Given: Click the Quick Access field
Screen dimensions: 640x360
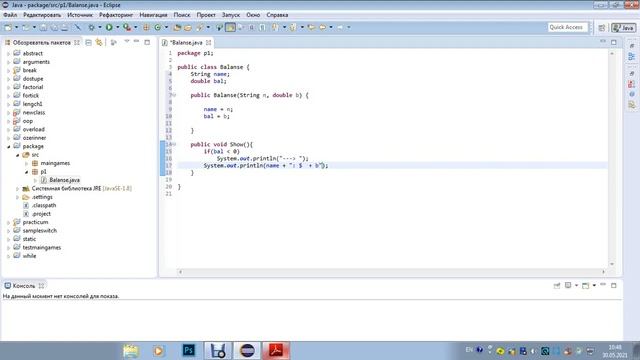Looking at the screenshot, I should click(x=568, y=27).
